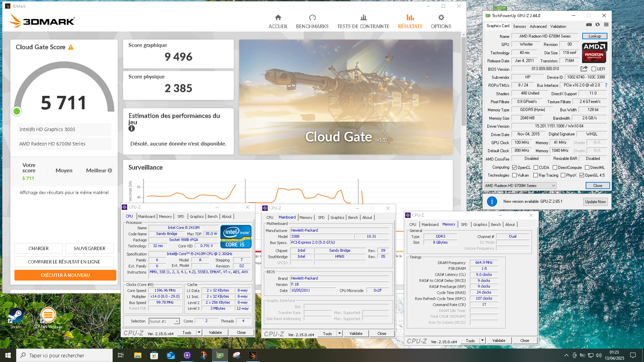The width and height of the screenshot is (644, 362).
Task: Switch to the Sensors tab in GPU-Z
Action: [x=520, y=26]
